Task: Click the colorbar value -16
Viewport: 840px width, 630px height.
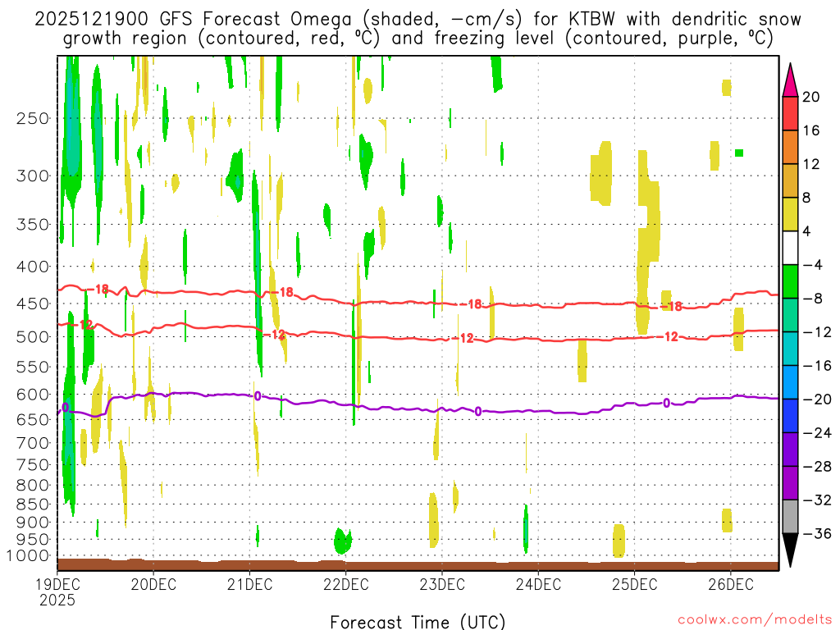Action: tap(816, 366)
